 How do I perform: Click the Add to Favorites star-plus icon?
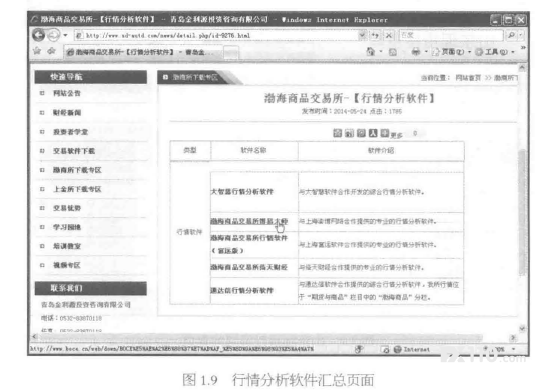click(x=52, y=51)
